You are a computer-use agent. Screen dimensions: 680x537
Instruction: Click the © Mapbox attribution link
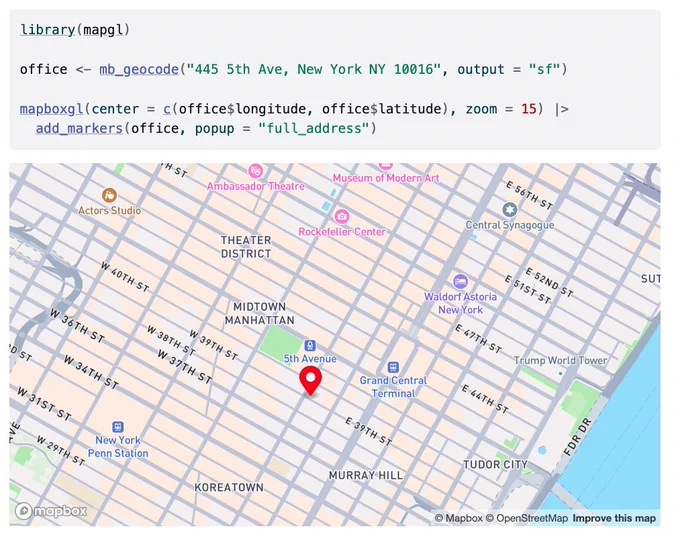(458, 518)
